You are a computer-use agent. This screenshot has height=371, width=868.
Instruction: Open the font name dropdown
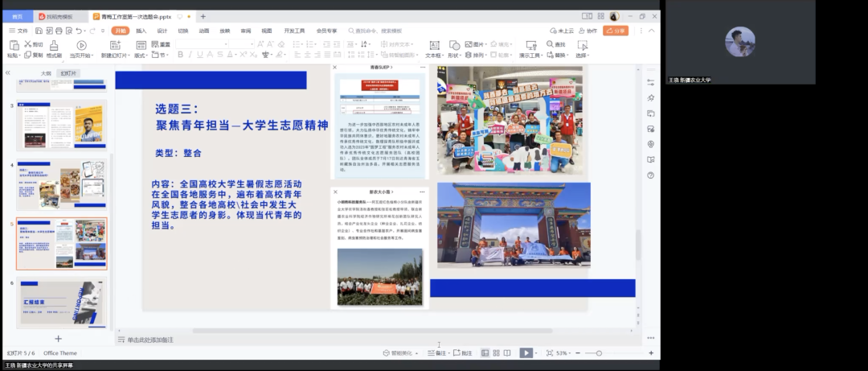(x=226, y=44)
